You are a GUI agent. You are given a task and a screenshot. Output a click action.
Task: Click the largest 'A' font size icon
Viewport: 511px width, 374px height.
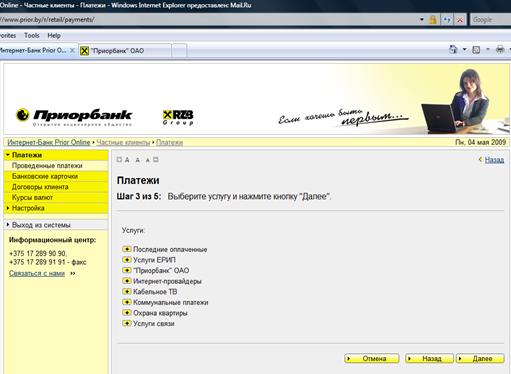click(127, 160)
